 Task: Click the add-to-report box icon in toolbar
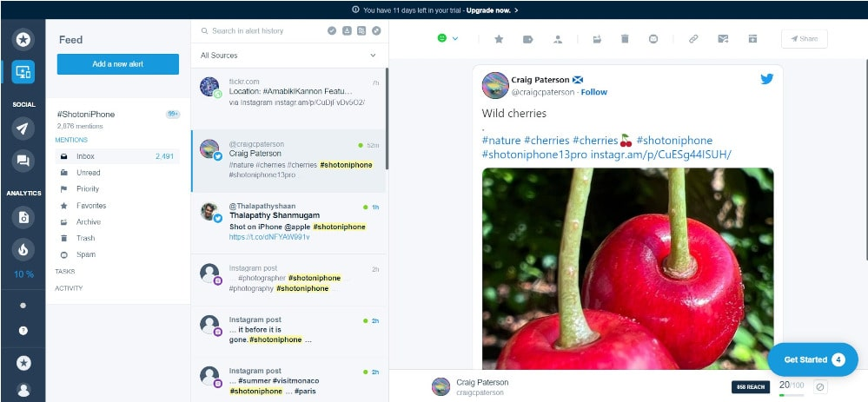(752, 39)
